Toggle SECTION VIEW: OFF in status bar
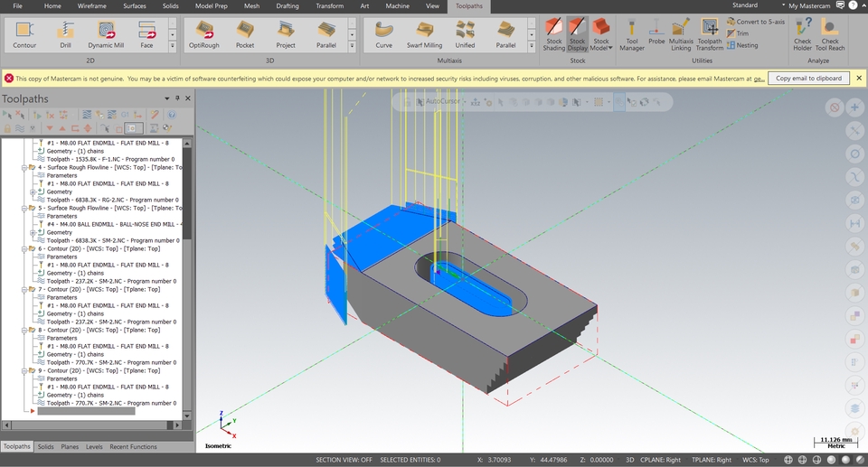This screenshot has width=868, height=467. 344,460
